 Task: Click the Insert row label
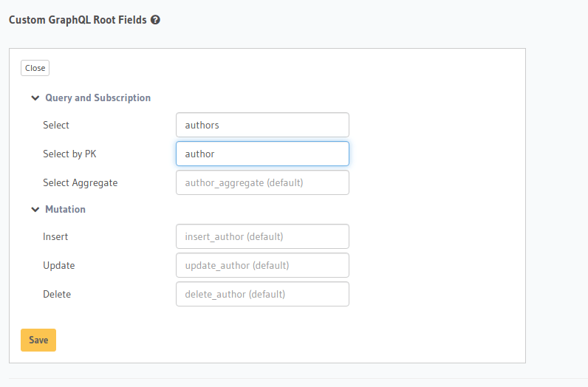[55, 236]
